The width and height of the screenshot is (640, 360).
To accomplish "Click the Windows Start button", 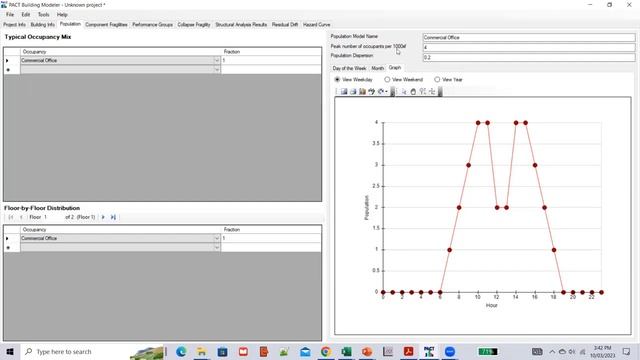I will pyautogui.click(x=10, y=351).
